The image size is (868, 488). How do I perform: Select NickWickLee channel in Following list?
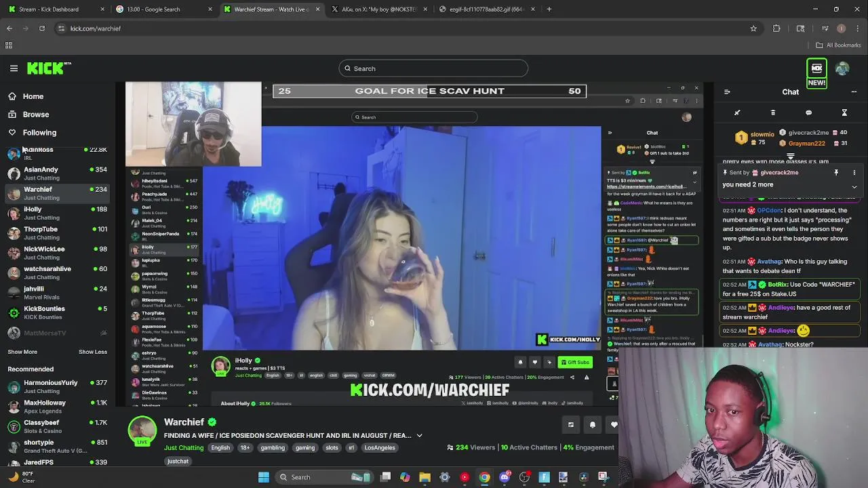tap(57, 253)
